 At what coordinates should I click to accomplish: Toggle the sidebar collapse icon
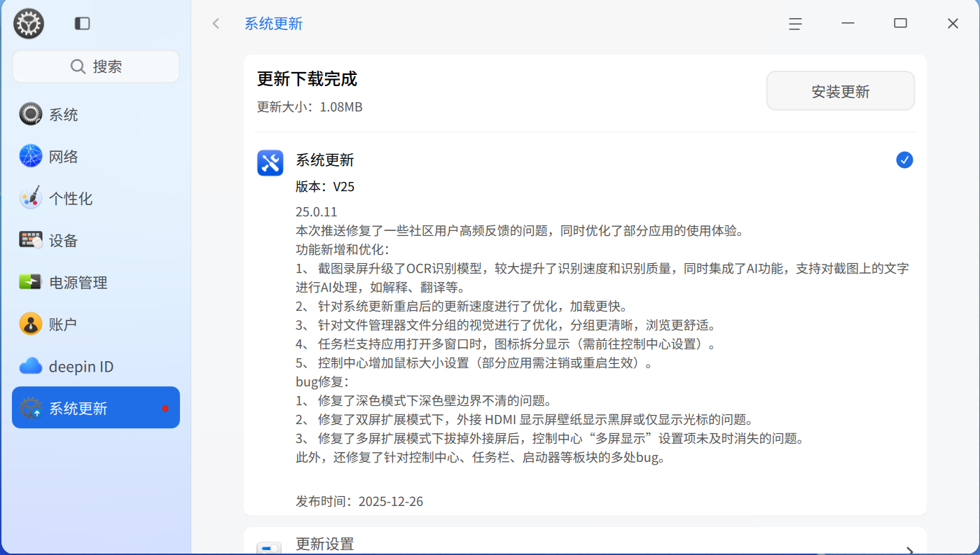click(x=83, y=24)
